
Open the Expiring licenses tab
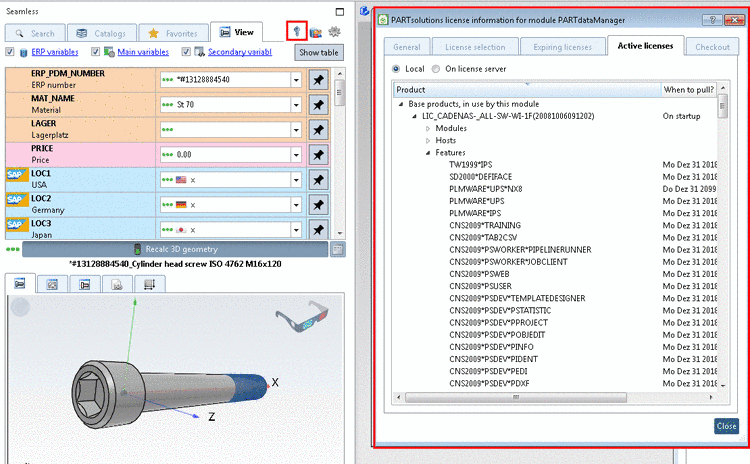[x=562, y=47]
